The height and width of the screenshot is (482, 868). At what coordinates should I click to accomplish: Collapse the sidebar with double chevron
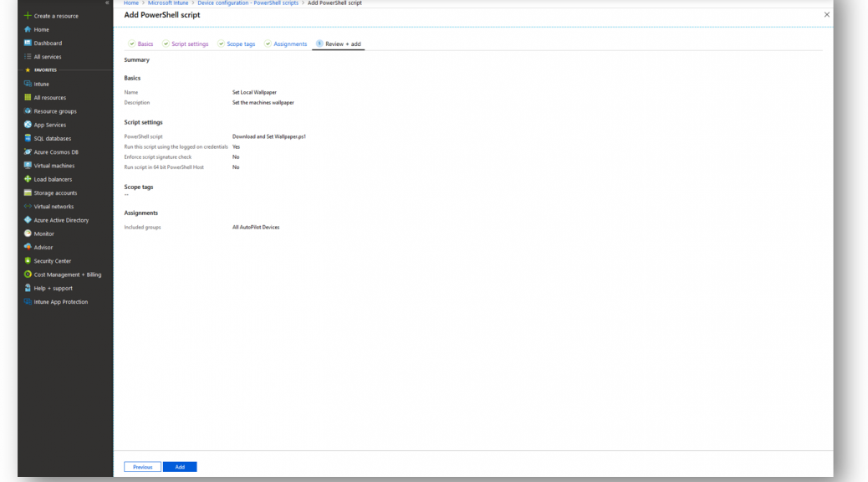click(107, 3)
